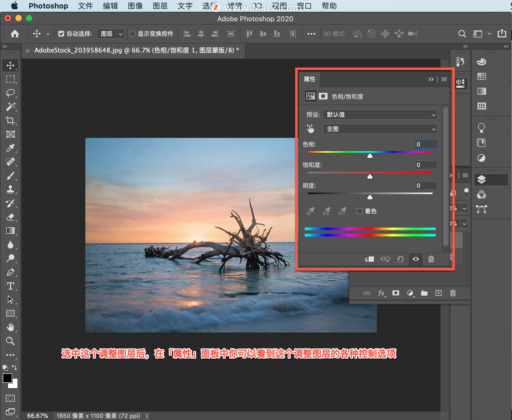Viewport: 512px width, 420px height.
Task: Select the Pen tool
Action: pyautogui.click(x=10, y=272)
